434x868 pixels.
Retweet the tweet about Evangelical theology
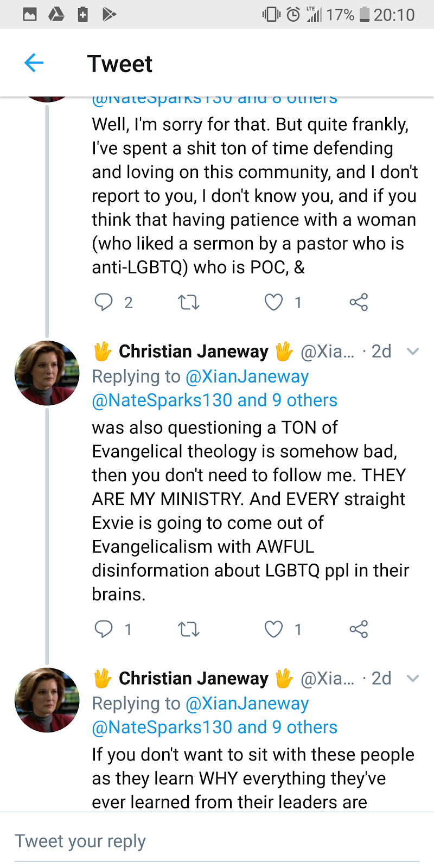(x=189, y=629)
